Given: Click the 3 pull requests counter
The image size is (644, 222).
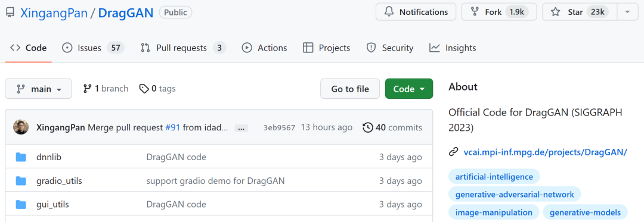Looking at the screenshot, I should 219,48.
